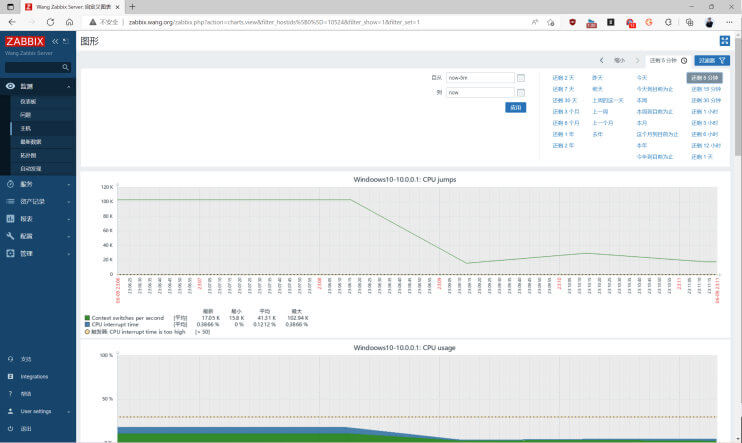This screenshot has width=742, height=443.
Task: Collapse the 监测 menu section
Action: (69, 87)
